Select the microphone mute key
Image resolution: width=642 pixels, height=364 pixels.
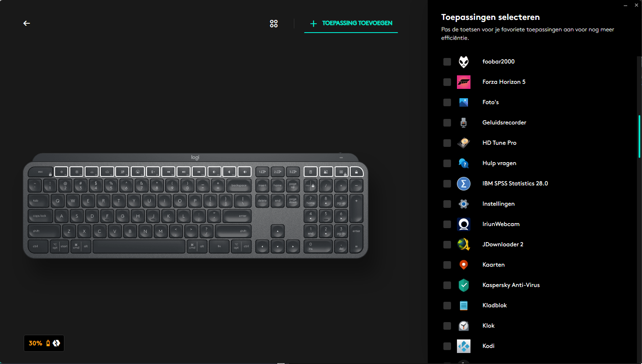[153, 172]
